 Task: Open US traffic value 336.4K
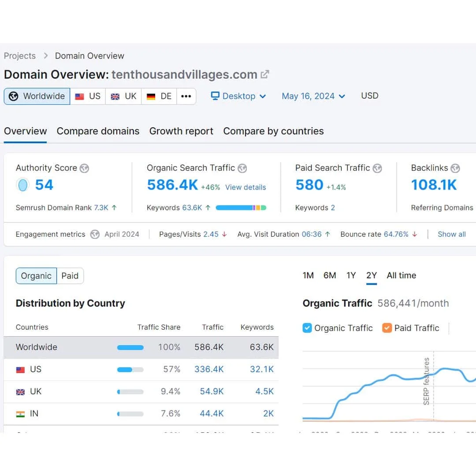[209, 369]
